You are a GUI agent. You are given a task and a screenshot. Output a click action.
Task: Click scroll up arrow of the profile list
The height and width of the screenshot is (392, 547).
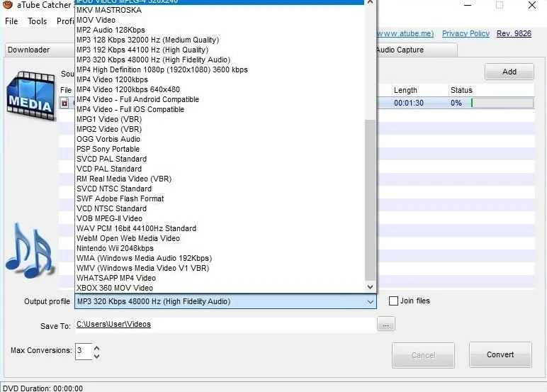coord(370,2)
